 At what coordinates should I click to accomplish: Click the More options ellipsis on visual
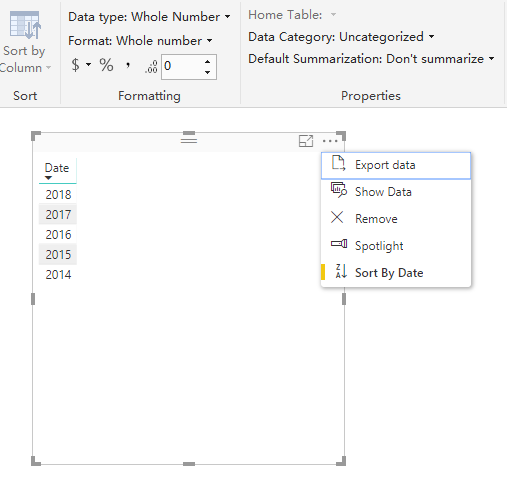point(330,141)
